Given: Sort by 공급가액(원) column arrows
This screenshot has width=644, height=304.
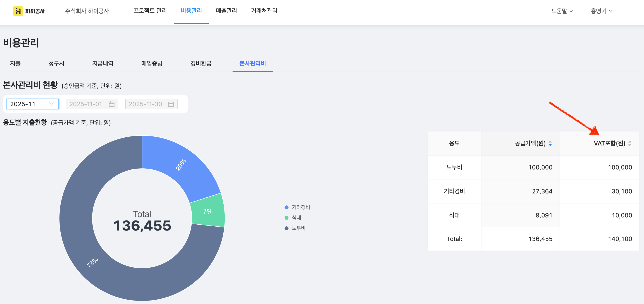Looking at the screenshot, I should tap(550, 143).
